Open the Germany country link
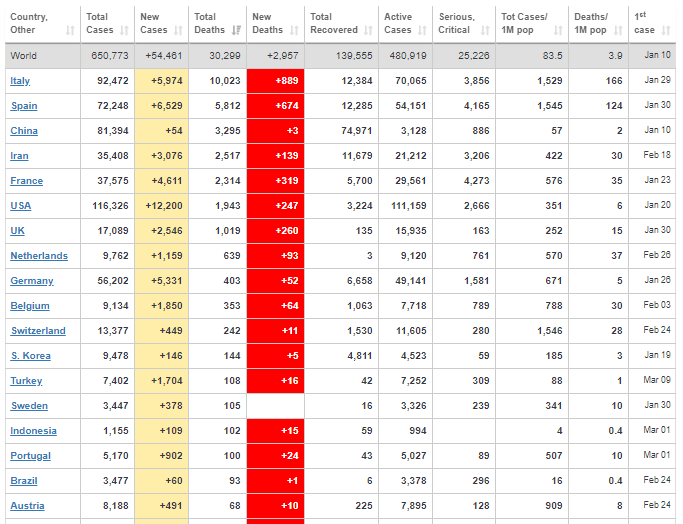This screenshot has width=683, height=524. coord(32,281)
